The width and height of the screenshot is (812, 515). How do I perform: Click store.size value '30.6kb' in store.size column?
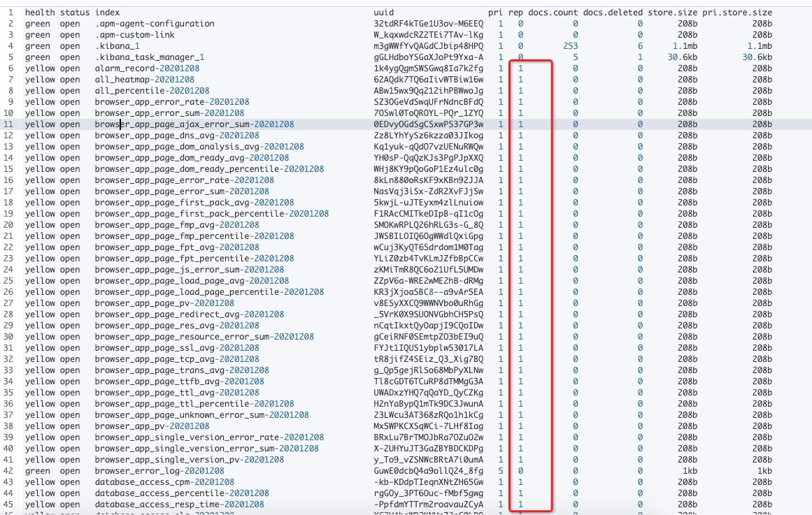pyautogui.click(x=682, y=57)
